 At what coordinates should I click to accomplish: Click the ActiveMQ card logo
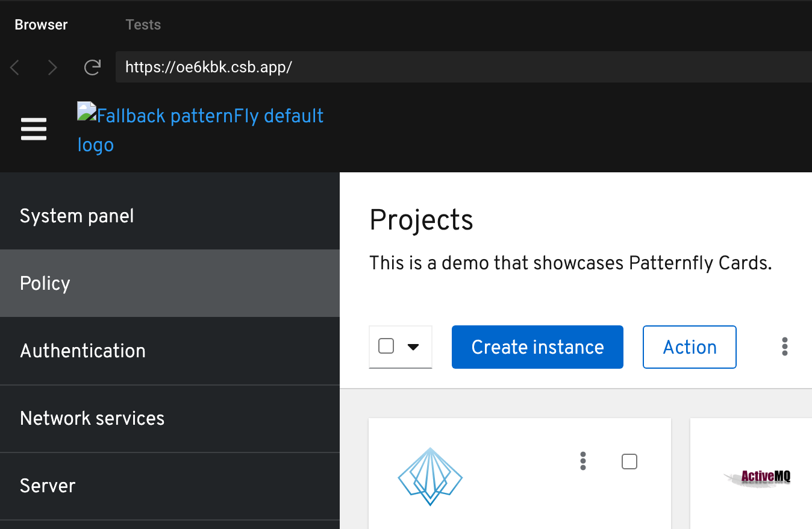[758, 478]
